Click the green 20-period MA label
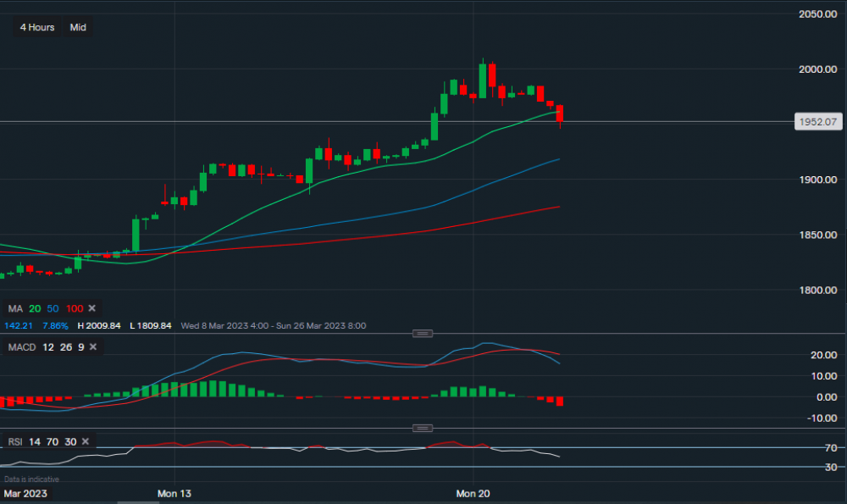The width and height of the screenshot is (847, 504). point(34,308)
